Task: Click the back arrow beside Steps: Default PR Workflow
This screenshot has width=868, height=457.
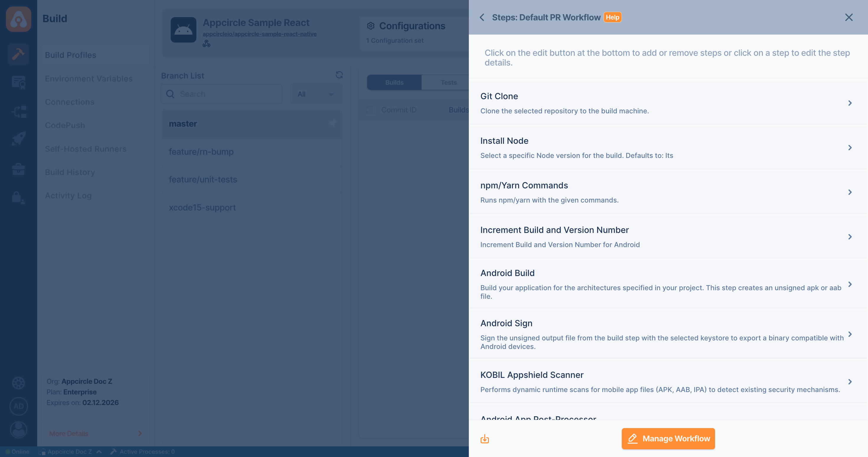Action: click(482, 17)
